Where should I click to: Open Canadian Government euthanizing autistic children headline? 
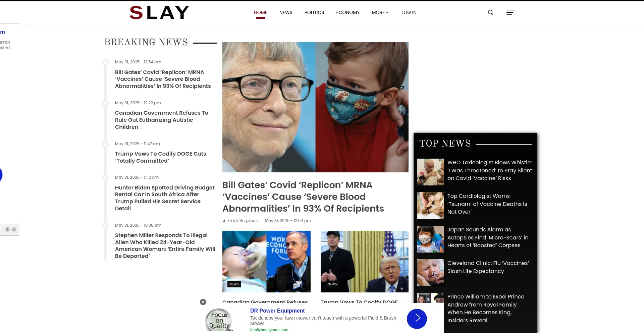point(162,120)
